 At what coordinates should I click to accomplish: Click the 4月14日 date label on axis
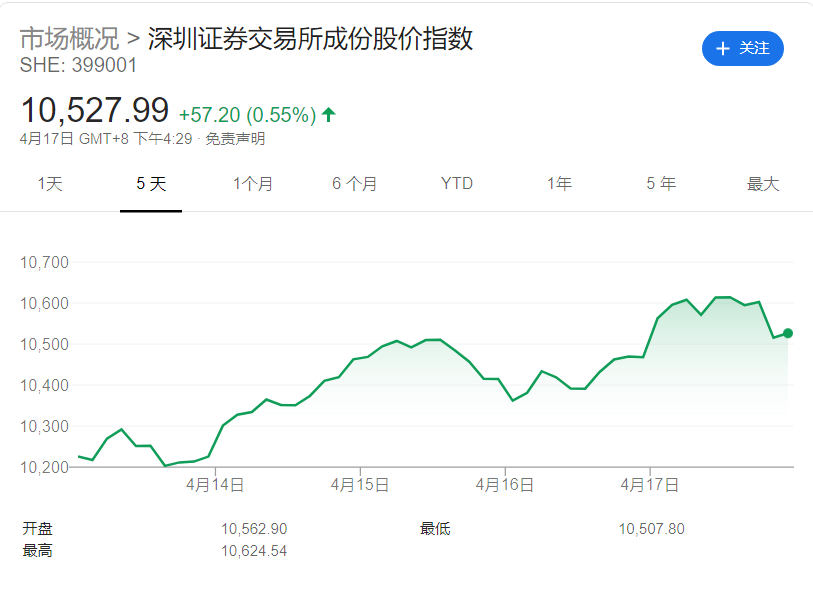(x=215, y=485)
